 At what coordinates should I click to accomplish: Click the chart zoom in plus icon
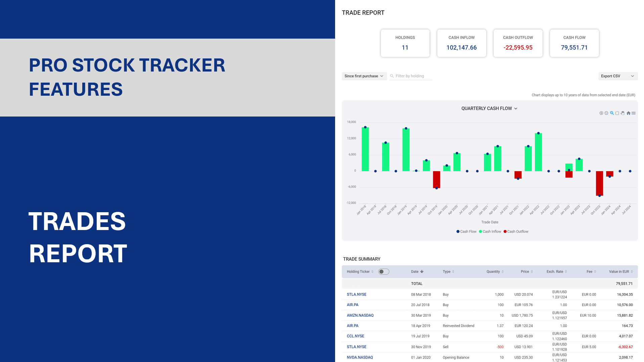tap(601, 113)
